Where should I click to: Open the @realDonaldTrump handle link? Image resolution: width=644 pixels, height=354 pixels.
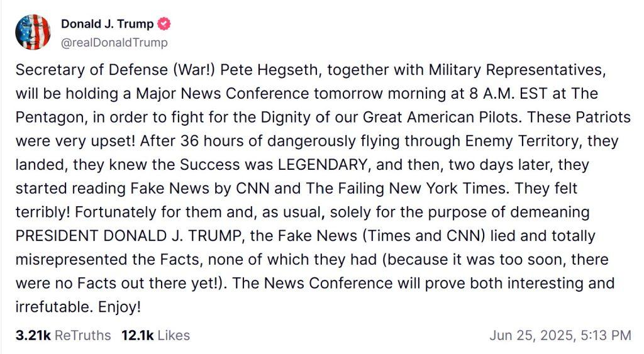114,43
